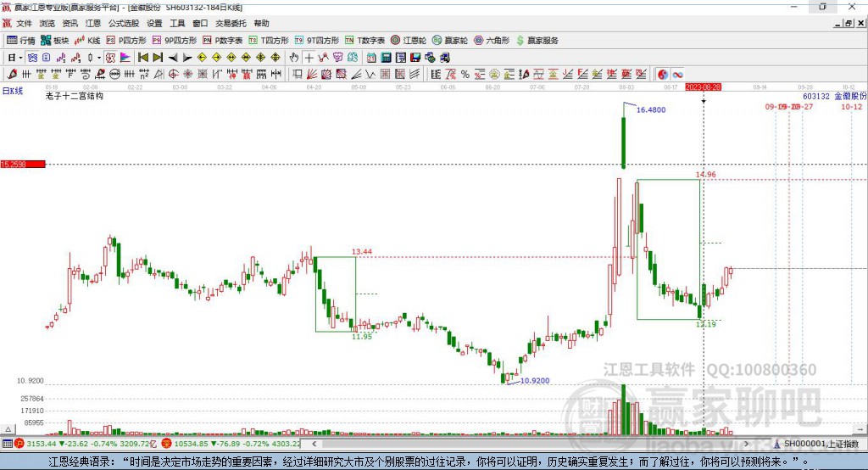Click the 10.9200 low price label
Image resolution: width=868 pixels, height=470 pixels.
535,381
